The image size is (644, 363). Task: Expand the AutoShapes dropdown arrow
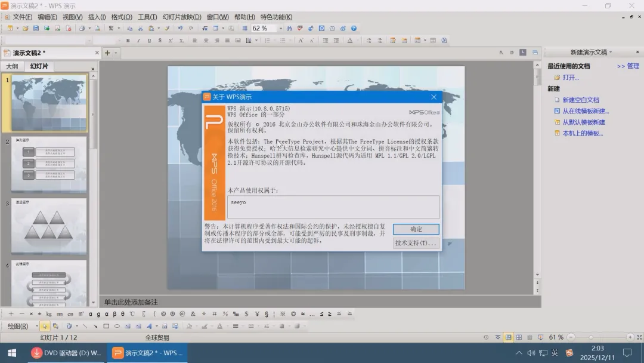point(77,326)
